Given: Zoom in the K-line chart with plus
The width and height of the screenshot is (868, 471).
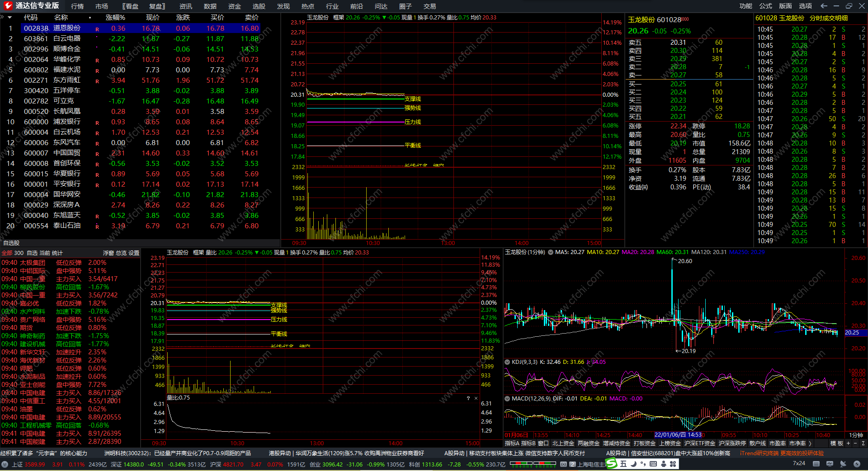Looking at the screenshot, I should click(x=848, y=443).
